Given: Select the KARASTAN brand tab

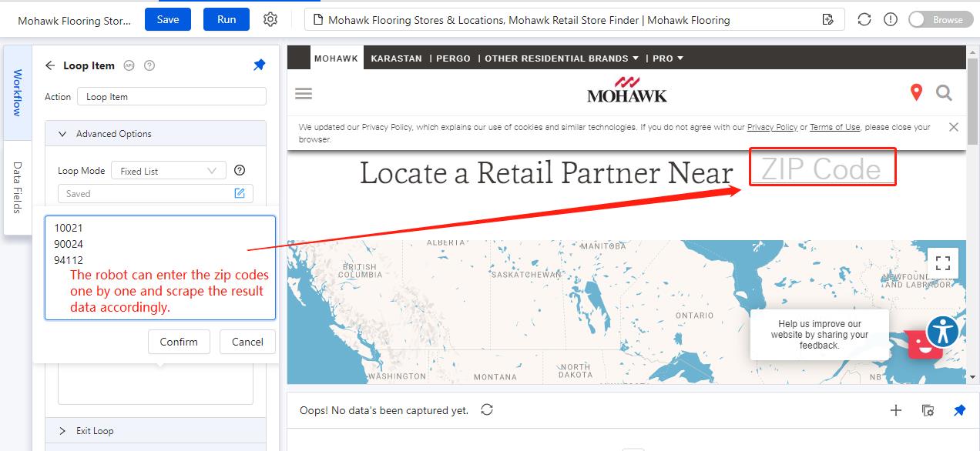Looking at the screenshot, I should (x=396, y=58).
